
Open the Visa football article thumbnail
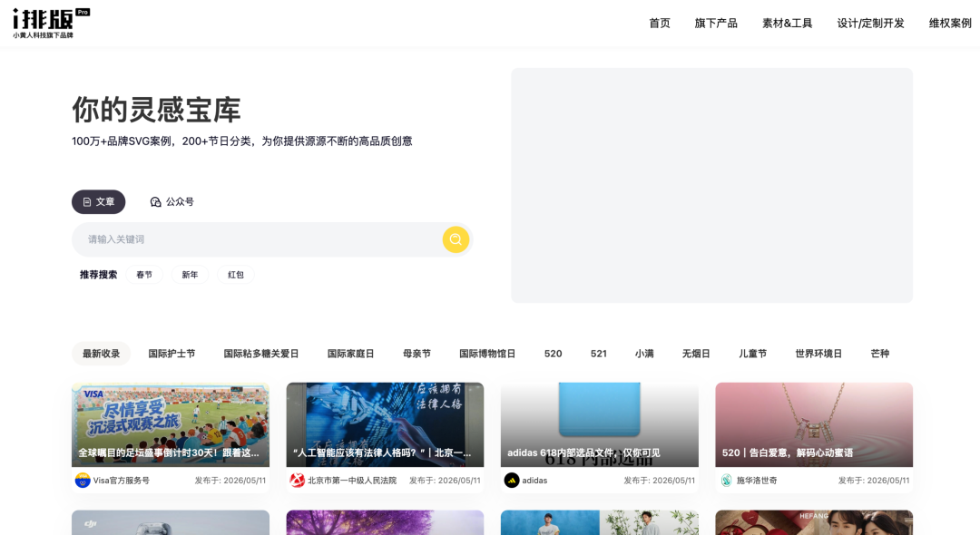171,424
